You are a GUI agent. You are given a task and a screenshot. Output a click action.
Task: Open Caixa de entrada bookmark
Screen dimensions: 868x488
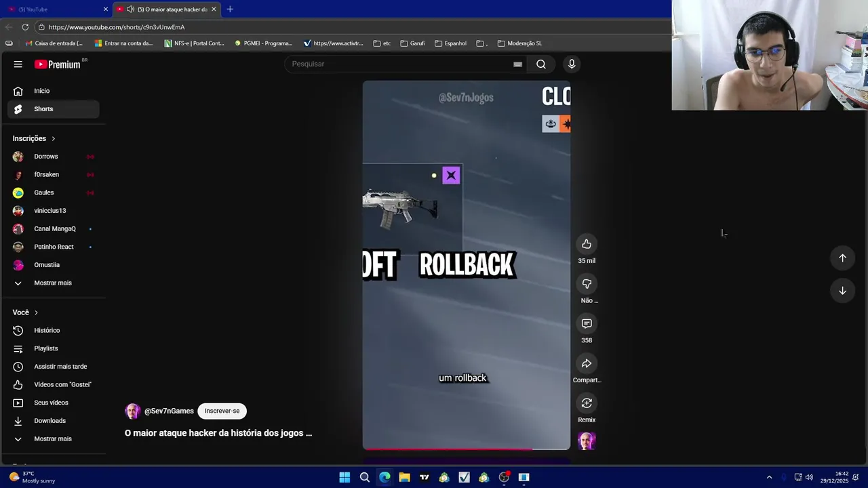point(54,43)
